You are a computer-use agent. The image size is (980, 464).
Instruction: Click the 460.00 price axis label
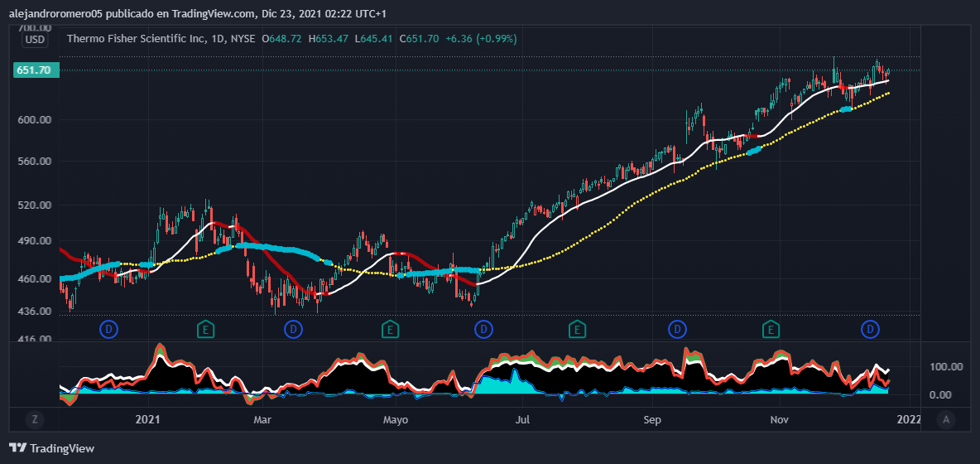tap(36, 279)
